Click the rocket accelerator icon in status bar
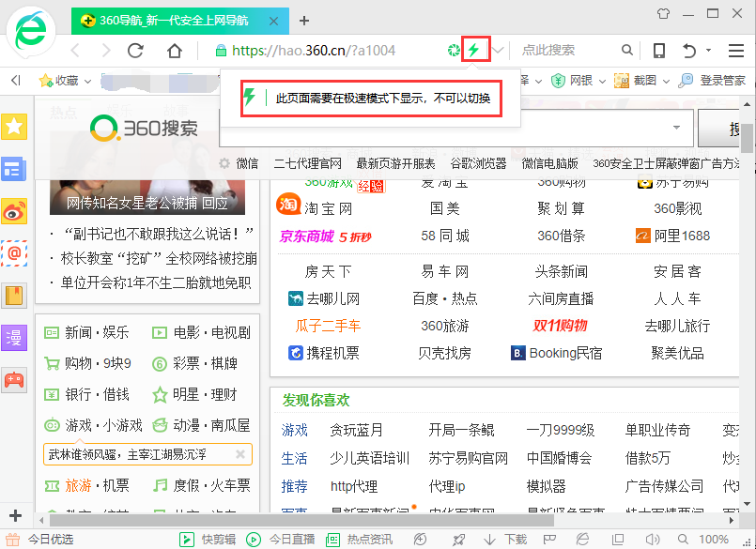 (x=459, y=540)
